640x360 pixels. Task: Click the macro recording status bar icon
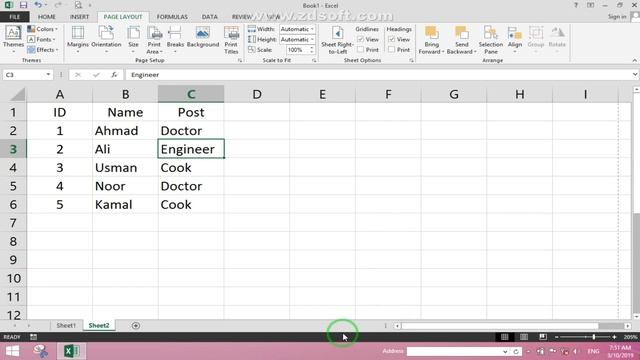pos(33,337)
